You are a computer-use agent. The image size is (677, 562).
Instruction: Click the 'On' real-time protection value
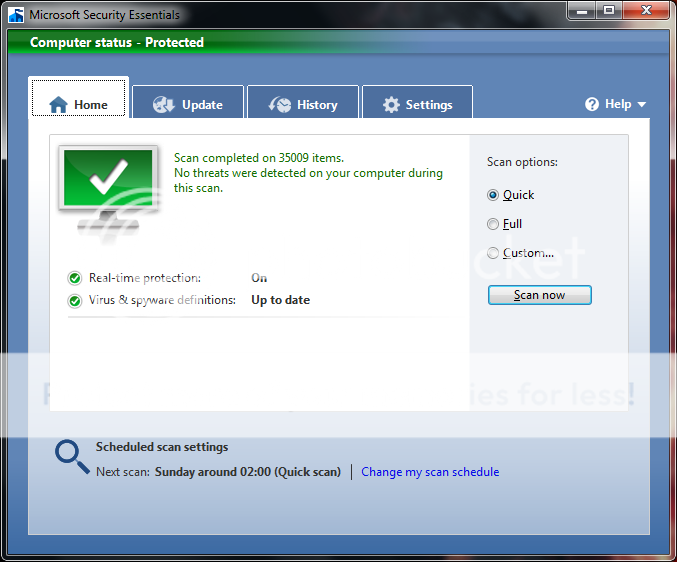(x=259, y=278)
